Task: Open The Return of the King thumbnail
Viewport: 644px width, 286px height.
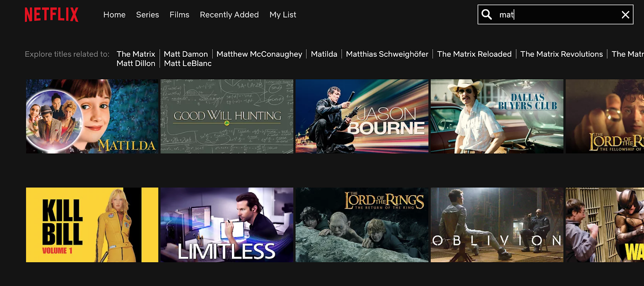Action: tap(362, 225)
